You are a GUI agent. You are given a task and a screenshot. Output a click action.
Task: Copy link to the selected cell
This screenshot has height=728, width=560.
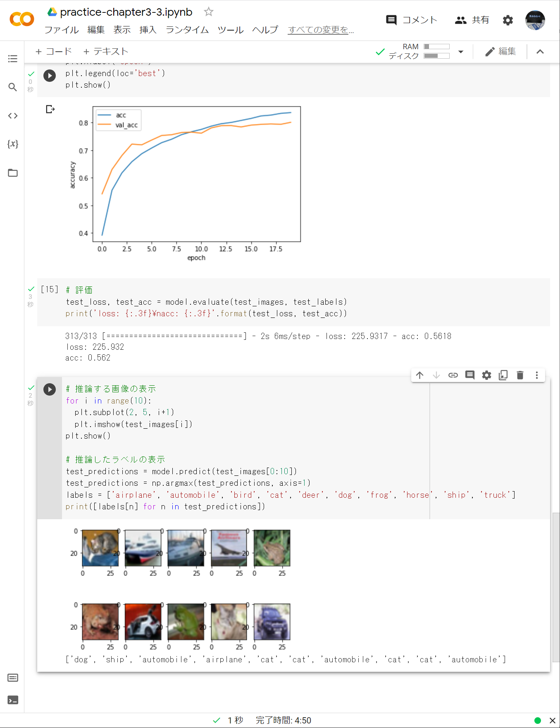pyautogui.click(x=453, y=375)
